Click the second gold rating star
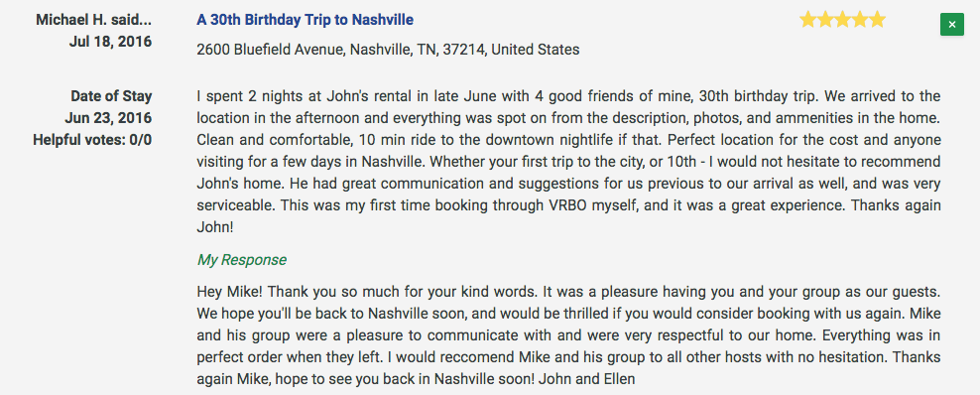The width and height of the screenshot is (980, 395). [825, 20]
